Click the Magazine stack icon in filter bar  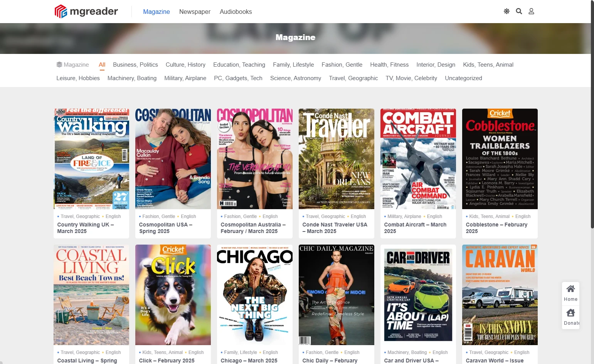coord(59,65)
